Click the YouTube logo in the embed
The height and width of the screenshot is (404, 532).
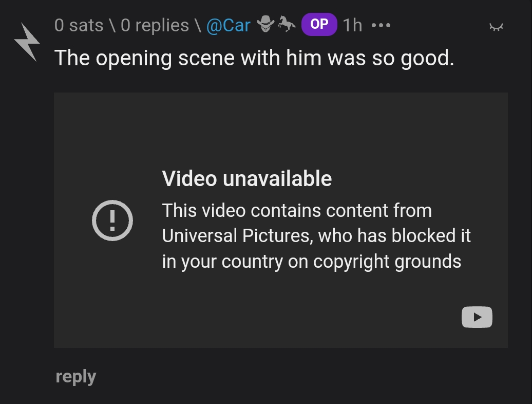point(477,317)
